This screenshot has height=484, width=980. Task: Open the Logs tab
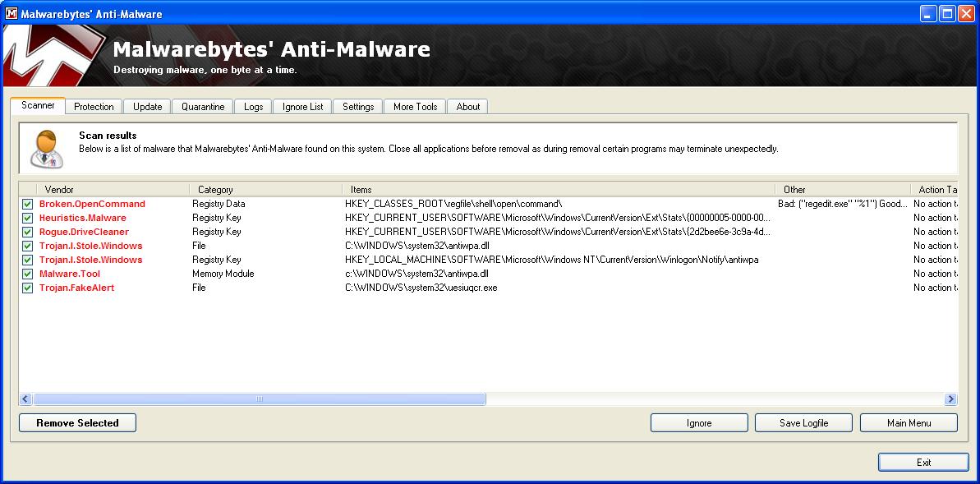[x=253, y=107]
